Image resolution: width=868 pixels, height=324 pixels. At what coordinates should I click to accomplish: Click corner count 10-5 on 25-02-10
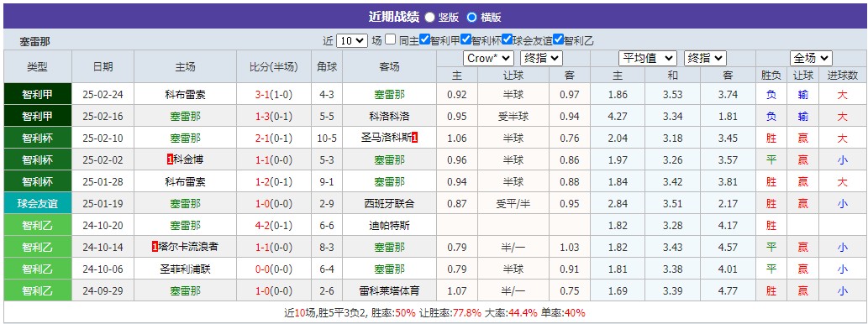click(x=327, y=138)
